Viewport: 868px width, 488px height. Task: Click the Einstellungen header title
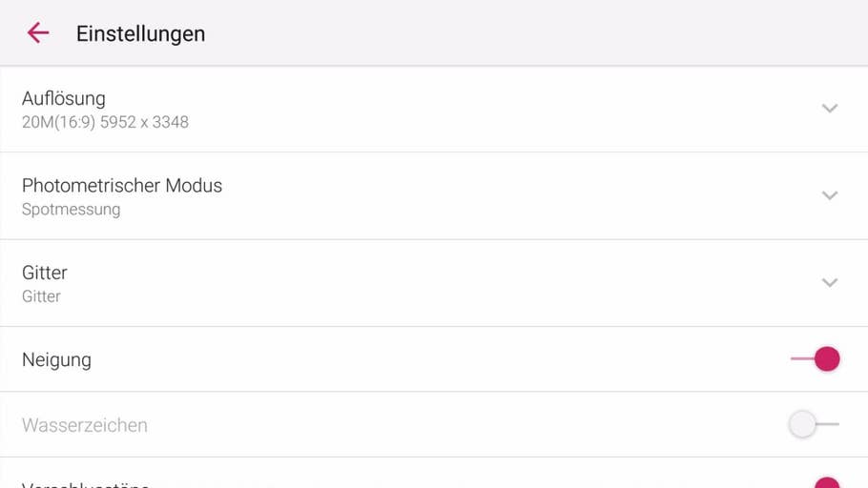tap(140, 33)
